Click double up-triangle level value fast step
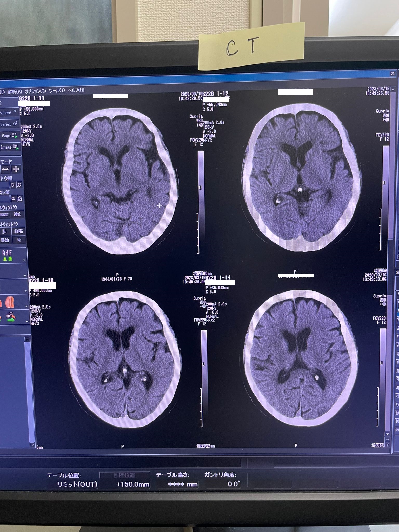This screenshot has width=399, height=532. coord(20,199)
